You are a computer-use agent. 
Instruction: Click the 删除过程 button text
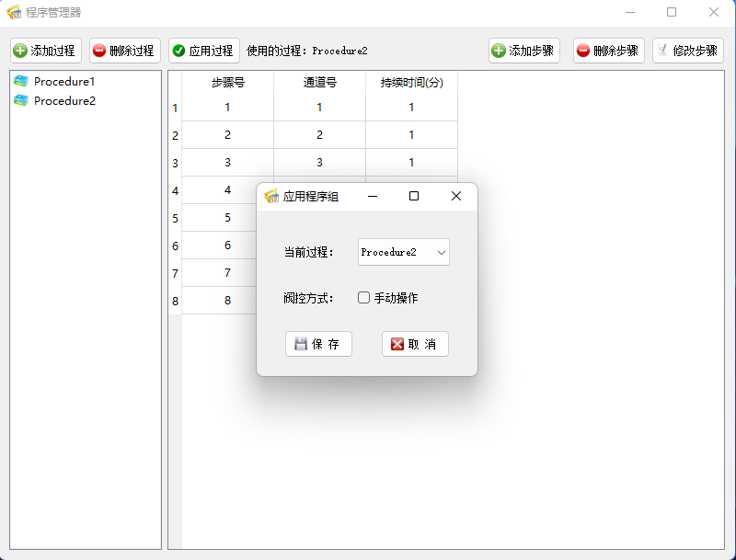132,51
